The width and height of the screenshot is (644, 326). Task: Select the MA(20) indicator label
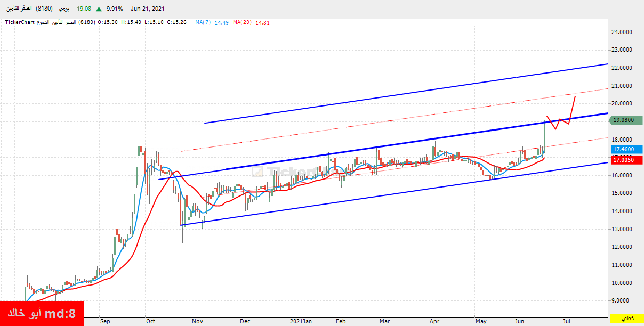click(x=243, y=22)
